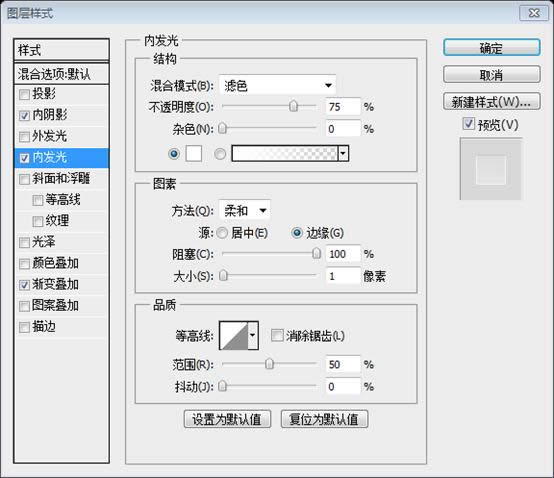Open the gradient picker dropdown arrow

[x=343, y=154]
